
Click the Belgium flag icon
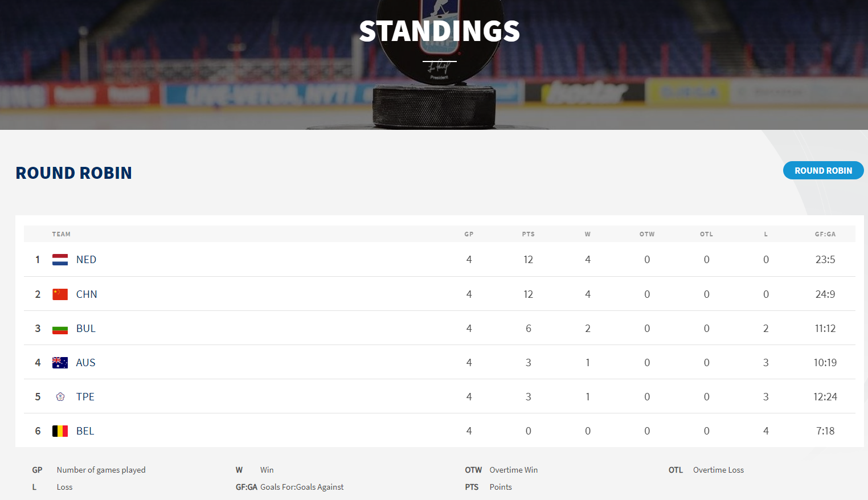[60, 431]
